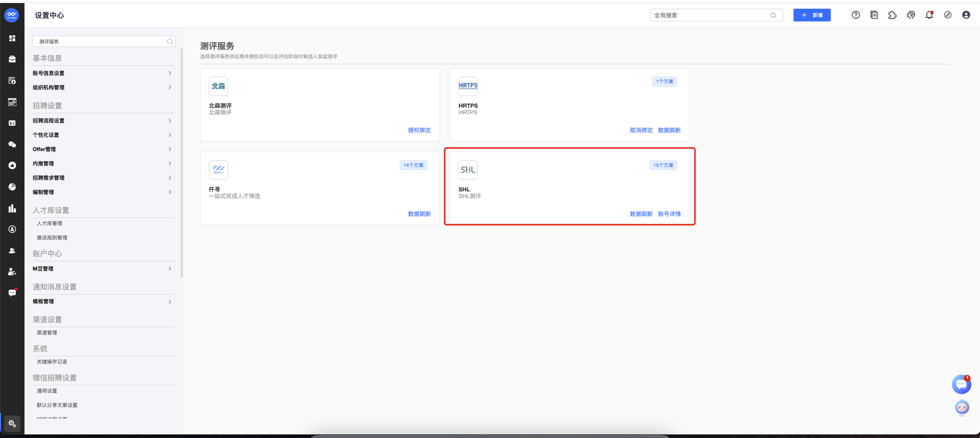Click the magnifier in sidebar search box
The width and height of the screenshot is (980, 438).
[170, 41]
